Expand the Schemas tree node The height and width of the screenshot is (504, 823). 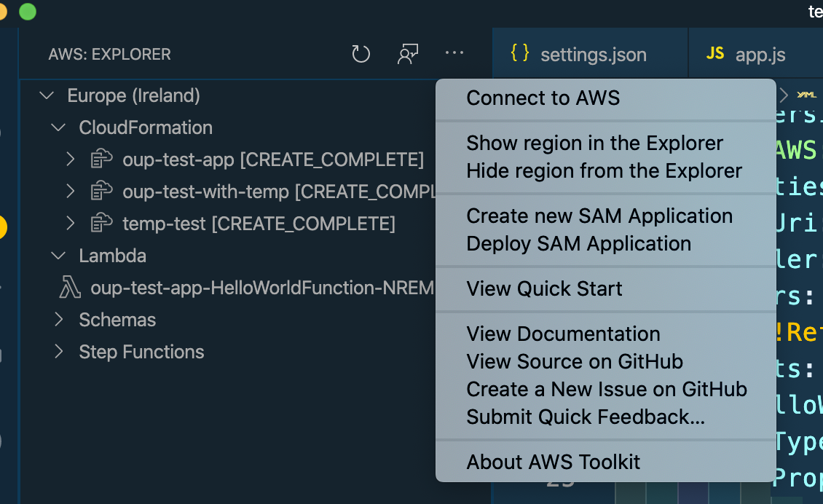click(58, 320)
